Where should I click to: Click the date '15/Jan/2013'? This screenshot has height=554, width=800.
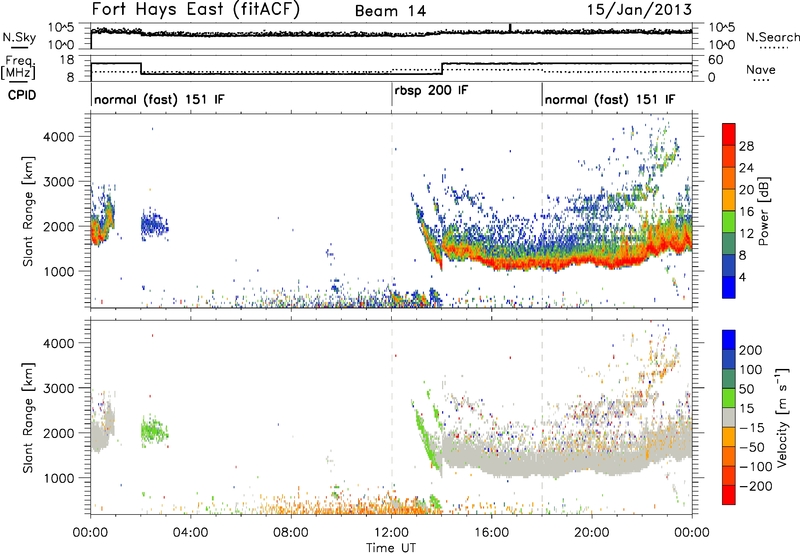(x=639, y=10)
